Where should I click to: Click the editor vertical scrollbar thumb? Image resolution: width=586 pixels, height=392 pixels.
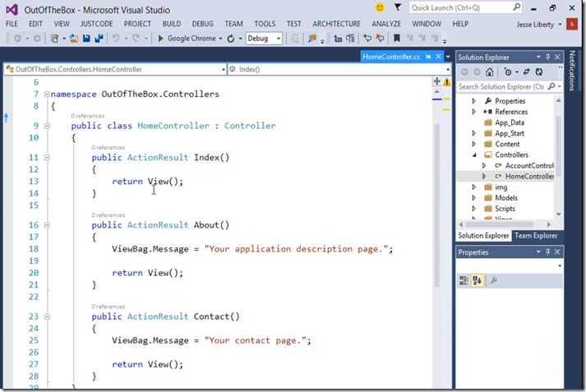[436, 205]
